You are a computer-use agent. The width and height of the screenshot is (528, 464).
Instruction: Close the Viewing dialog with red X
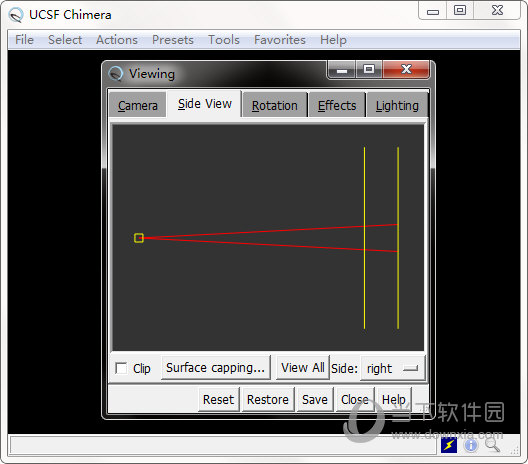(406, 70)
